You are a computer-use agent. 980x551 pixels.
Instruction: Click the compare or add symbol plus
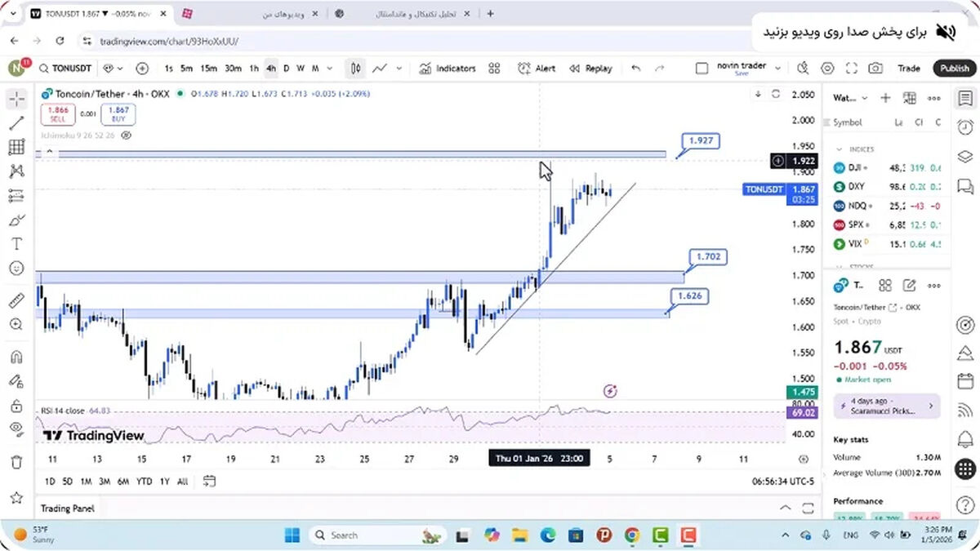142,69
